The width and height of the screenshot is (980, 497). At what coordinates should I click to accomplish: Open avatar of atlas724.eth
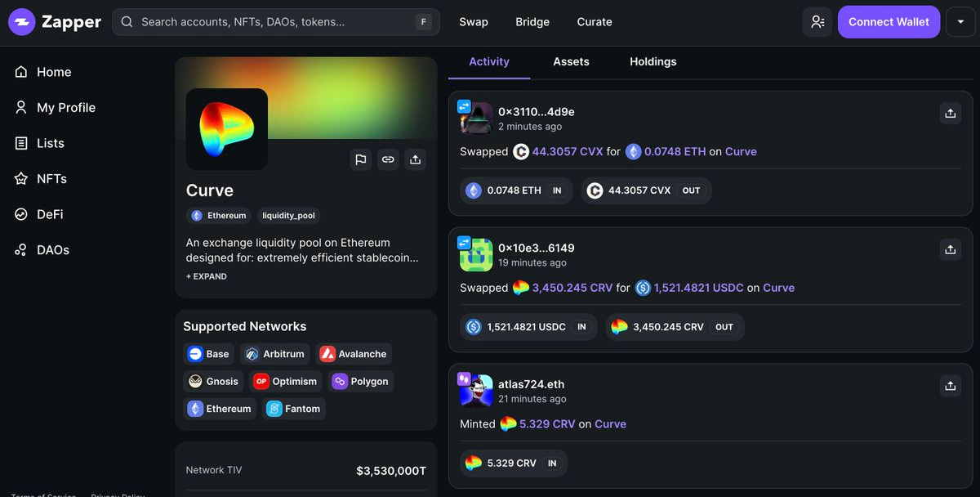pos(475,391)
